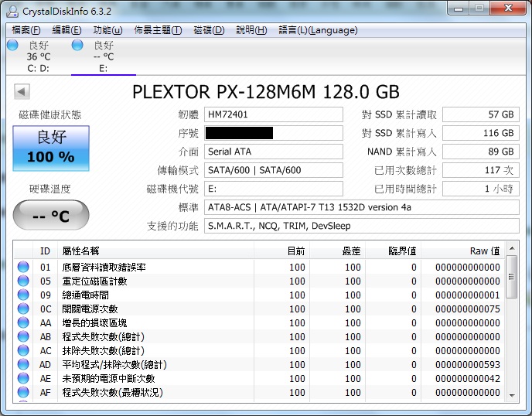This screenshot has height=416, width=532.
Task: Click the SATA/600 | SATA/600 transfer mode field
Action: 274,170
